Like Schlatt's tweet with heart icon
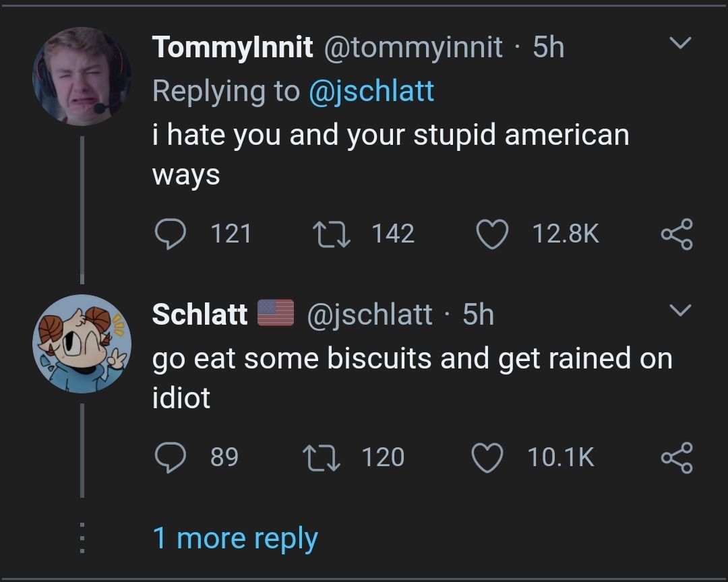728x582 pixels. (x=487, y=457)
